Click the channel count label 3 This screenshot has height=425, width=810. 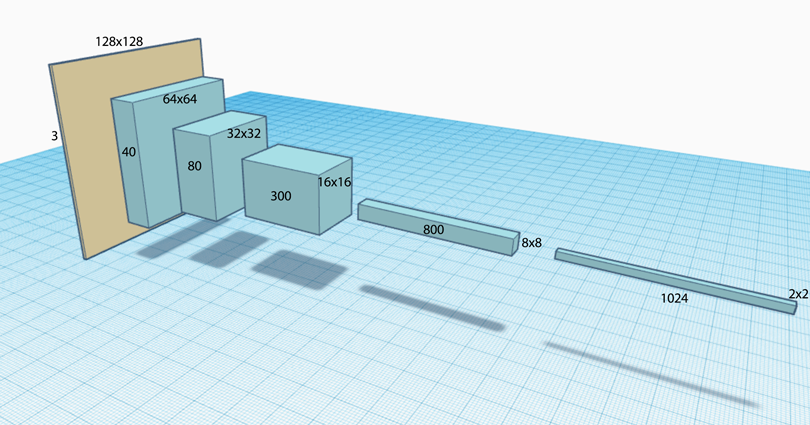[x=54, y=136]
